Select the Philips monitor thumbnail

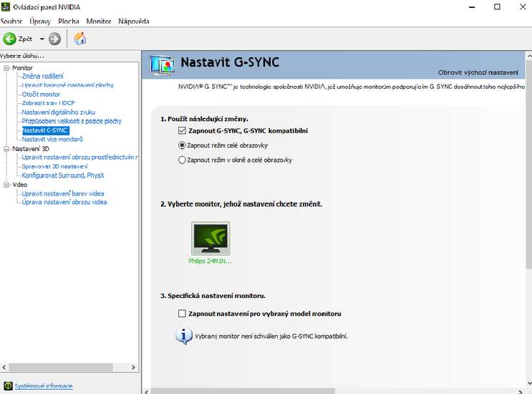(211, 239)
